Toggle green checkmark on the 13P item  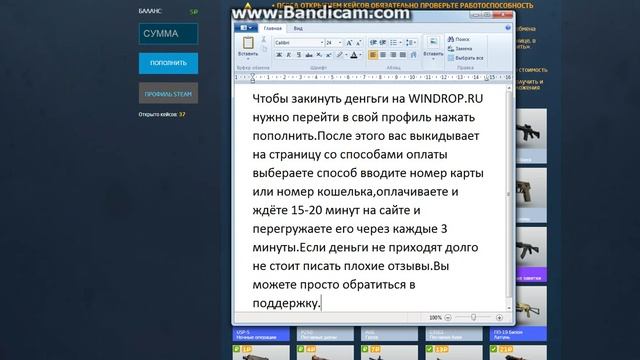point(429,349)
